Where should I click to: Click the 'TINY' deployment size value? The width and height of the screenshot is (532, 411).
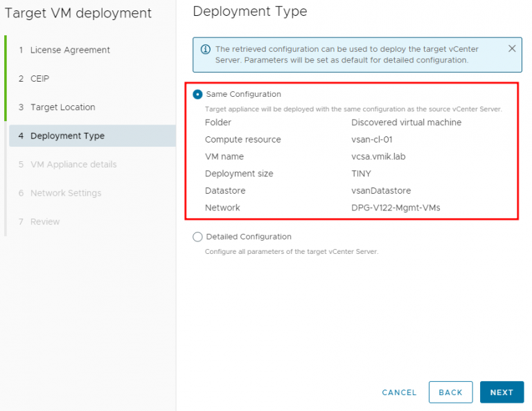361,174
